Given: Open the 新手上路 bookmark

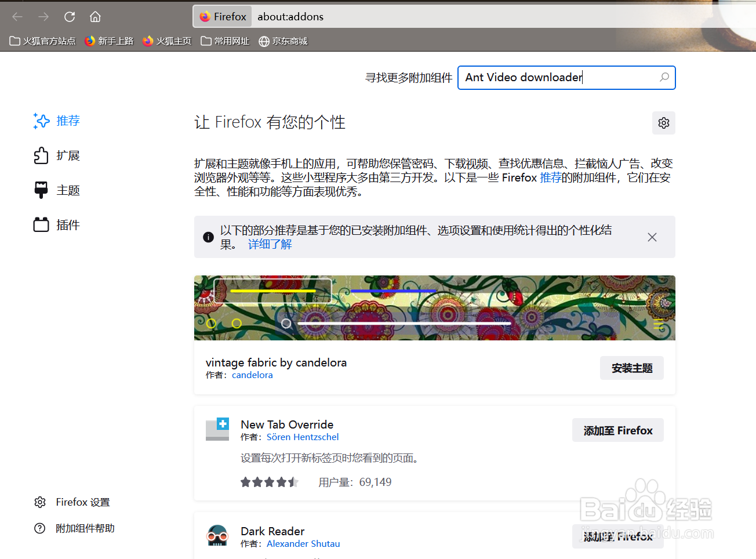Looking at the screenshot, I should pos(109,41).
